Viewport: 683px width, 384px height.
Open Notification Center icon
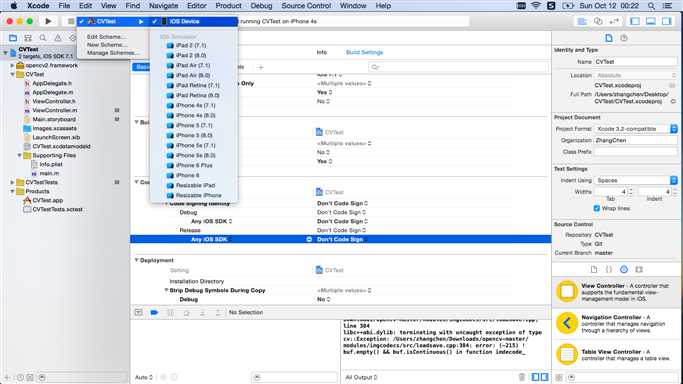(x=667, y=6)
